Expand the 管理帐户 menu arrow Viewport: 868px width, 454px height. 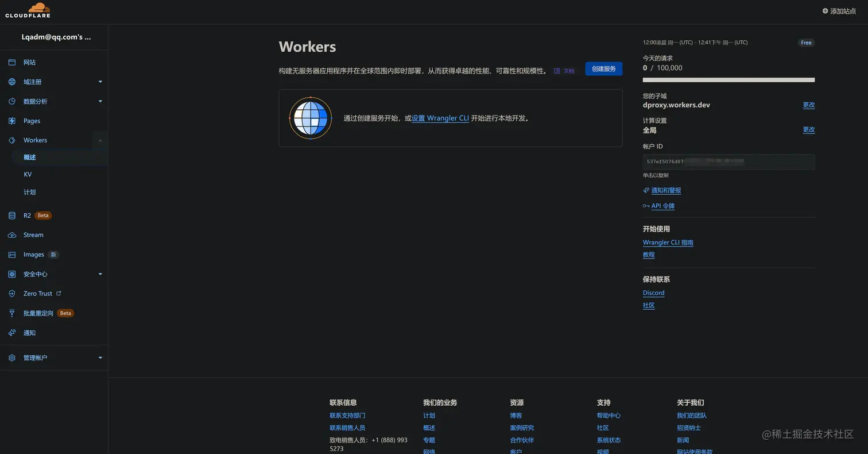[x=100, y=358]
